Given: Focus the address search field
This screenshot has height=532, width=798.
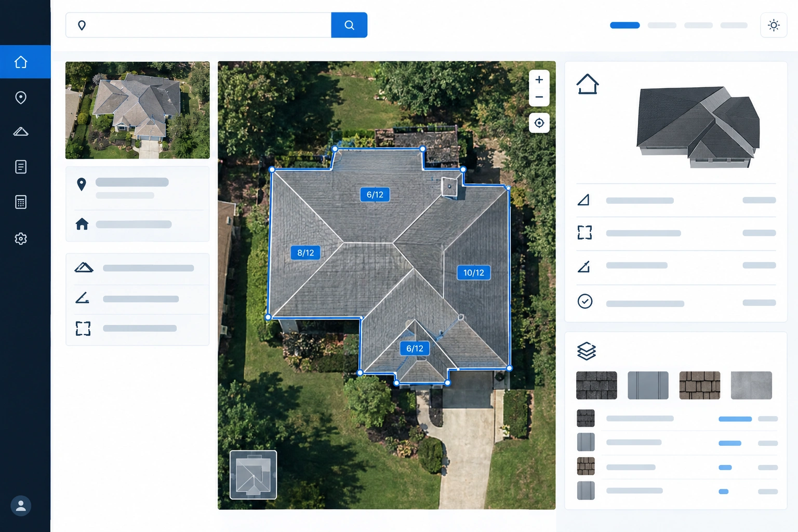Looking at the screenshot, I should pos(198,25).
